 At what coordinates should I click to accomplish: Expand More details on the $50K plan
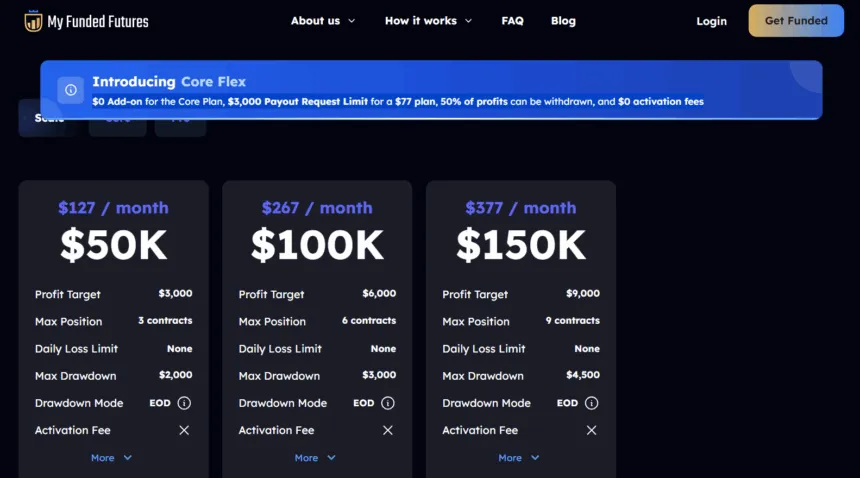click(x=111, y=458)
